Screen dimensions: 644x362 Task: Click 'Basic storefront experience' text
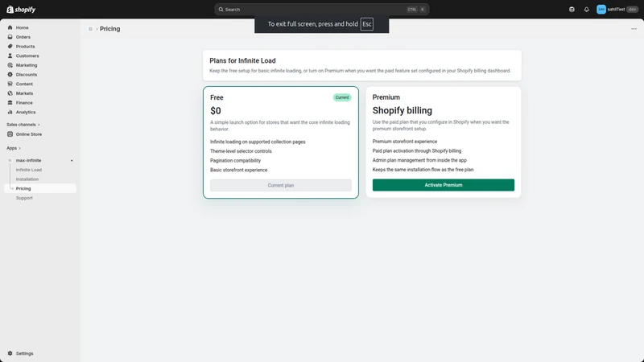(238, 170)
